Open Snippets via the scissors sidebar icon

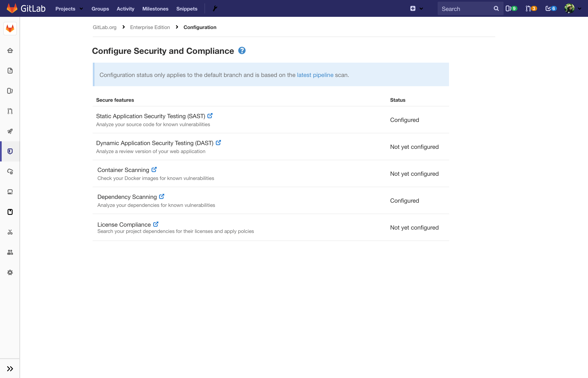point(10,232)
